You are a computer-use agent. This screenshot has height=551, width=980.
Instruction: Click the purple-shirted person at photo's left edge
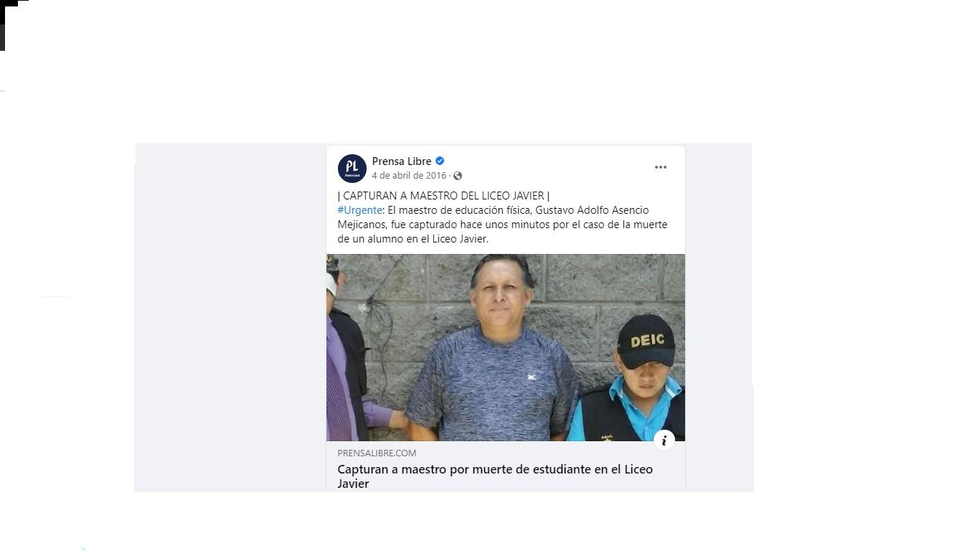pyautogui.click(x=348, y=359)
